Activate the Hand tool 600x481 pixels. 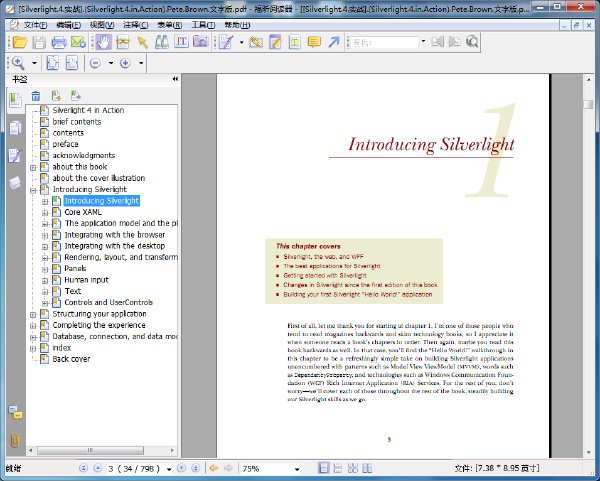point(103,42)
